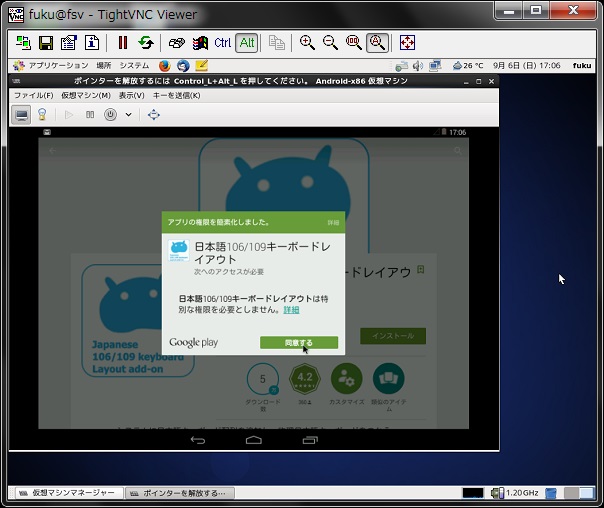This screenshot has width=604, height=508.
Task: Pause the VNC session with red pause icon
Action: tap(123, 43)
